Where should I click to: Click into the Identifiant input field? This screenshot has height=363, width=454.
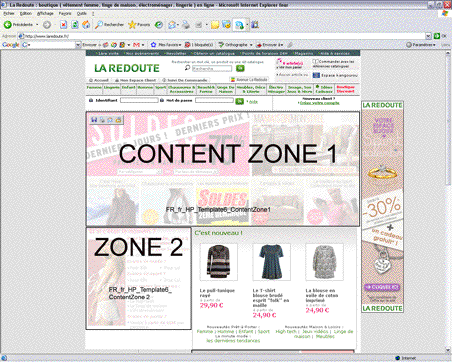tap(139, 100)
